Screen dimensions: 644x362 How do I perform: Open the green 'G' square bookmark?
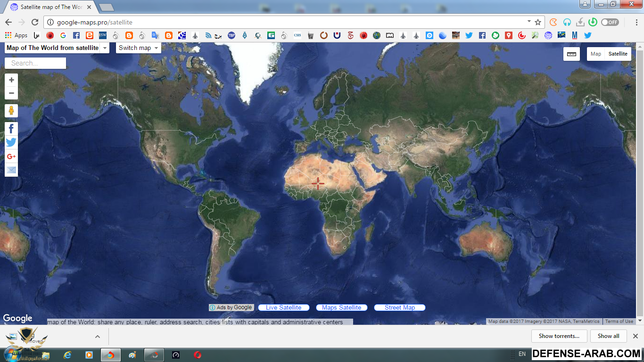[x=271, y=35]
